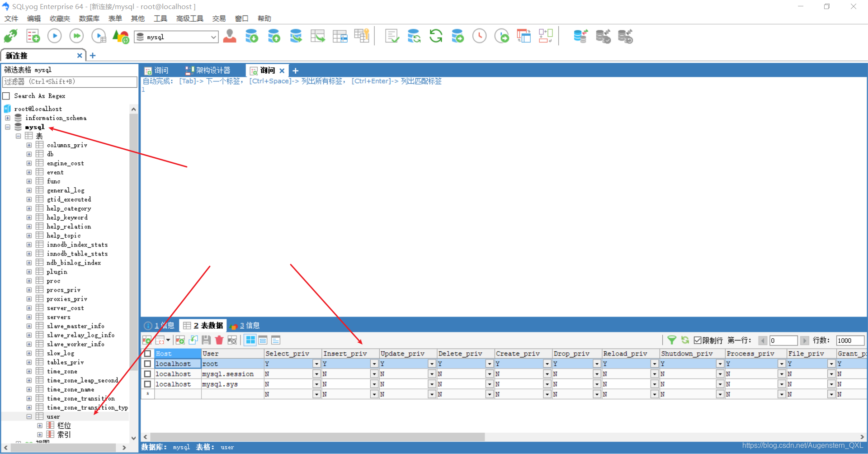
Task: Click the filter funnel icon
Action: coord(672,340)
